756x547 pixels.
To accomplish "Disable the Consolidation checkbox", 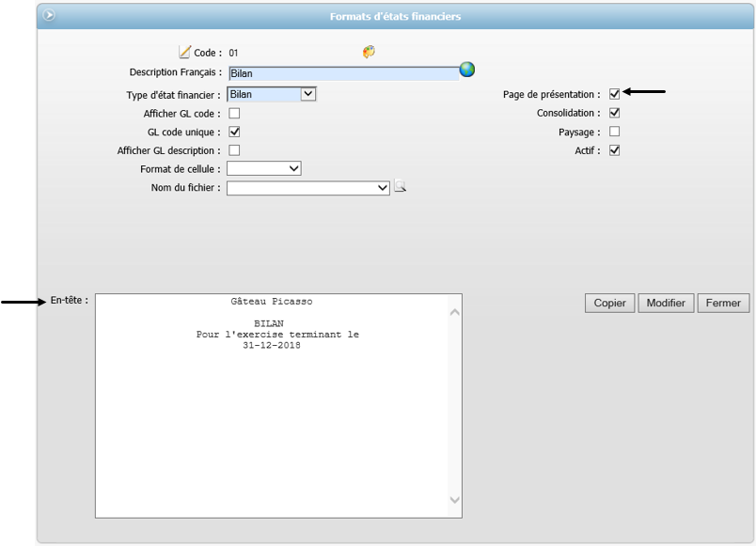I will tap(615, 113).
